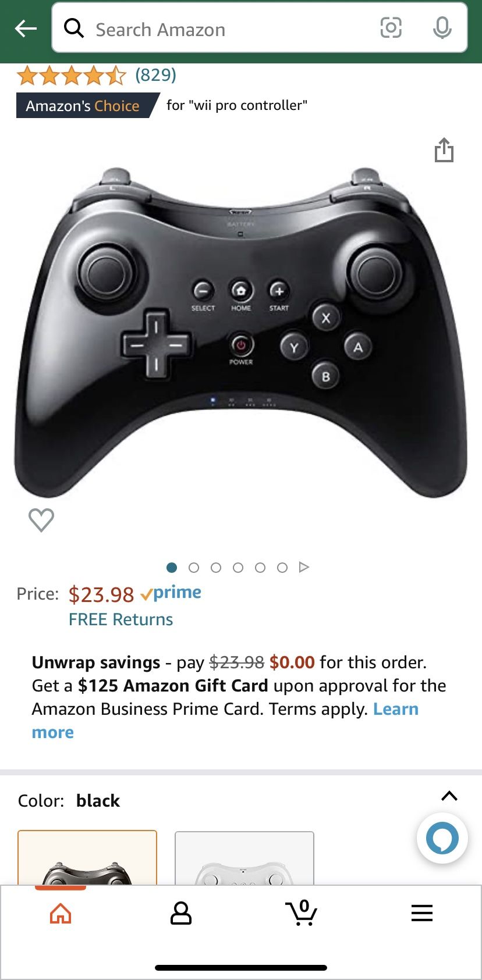482x980 pixels.
Task: Tap the back arrow icon
Action: click(x=26, y=28)
